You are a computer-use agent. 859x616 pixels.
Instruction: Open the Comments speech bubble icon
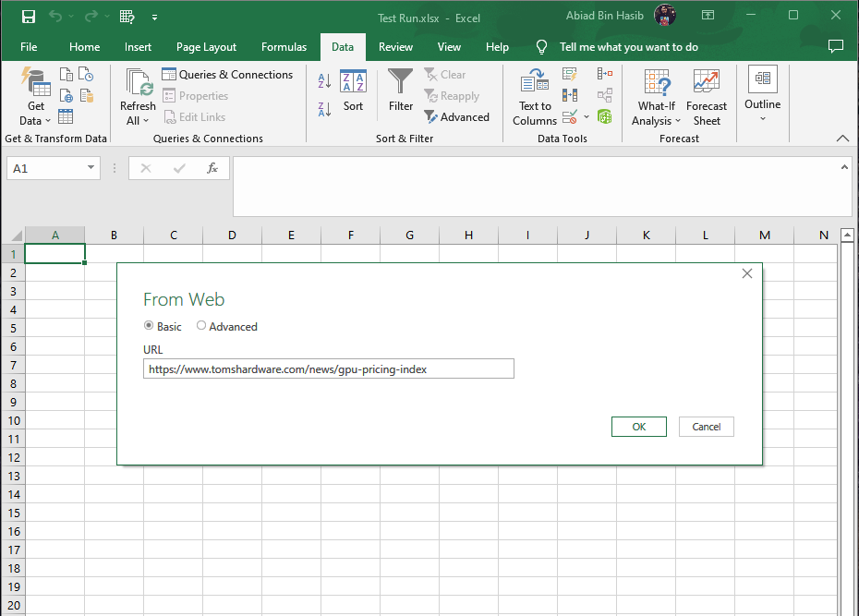(x=835, y=46)
